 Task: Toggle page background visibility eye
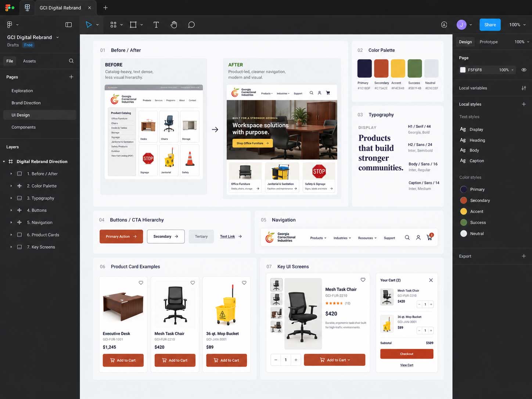524,70
